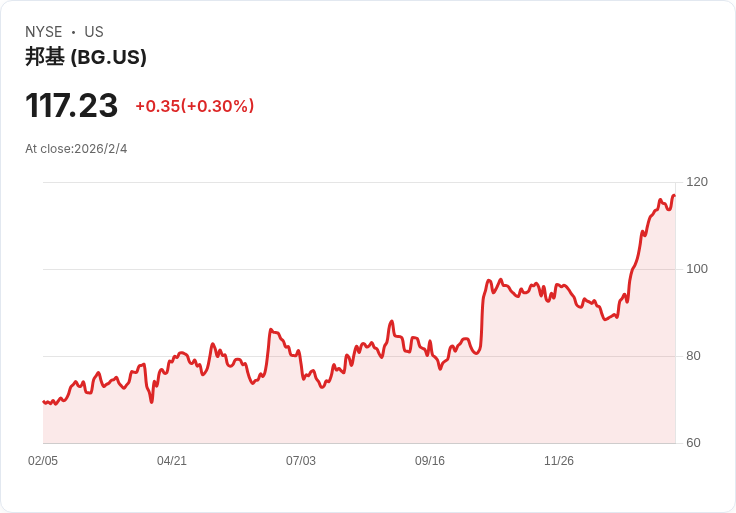
Task: Click the NYSE exchange label
Action: point(44,32)
